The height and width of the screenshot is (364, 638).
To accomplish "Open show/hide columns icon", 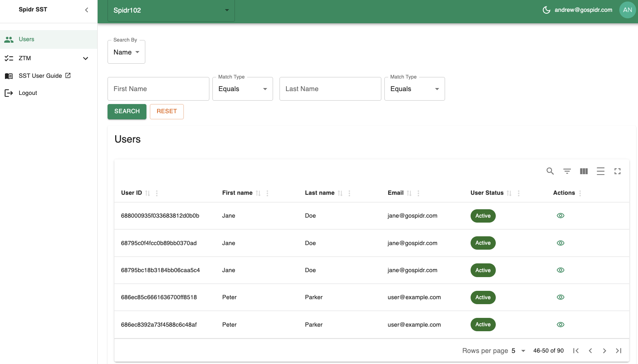I will click(x=584, y=171).
